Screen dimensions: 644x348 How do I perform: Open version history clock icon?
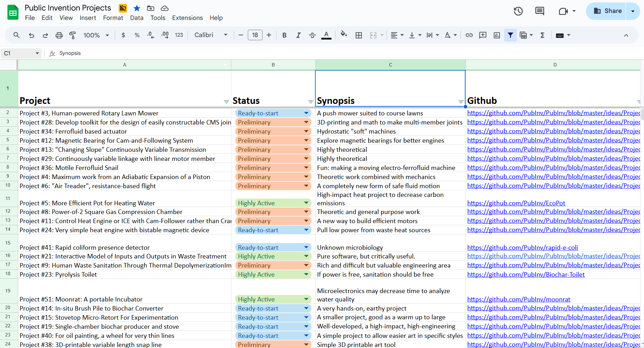tap(518, 11)
